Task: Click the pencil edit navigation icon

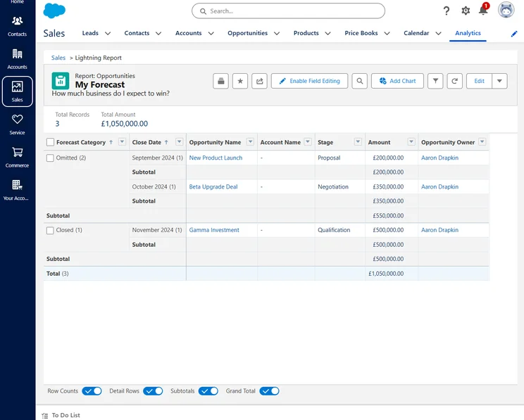Action: click(514, 34)
